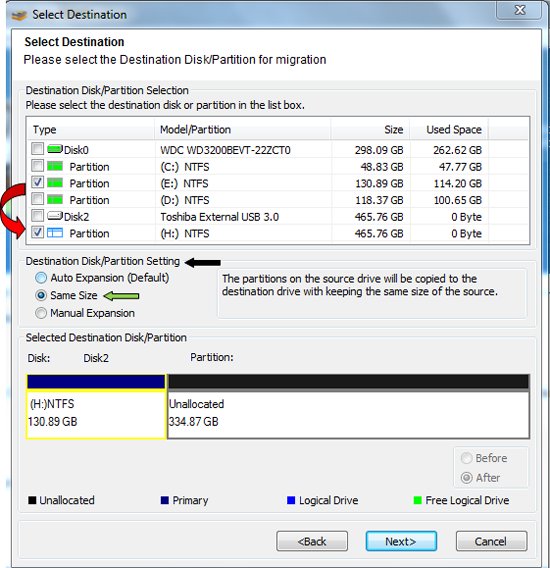Screen dimensions: 550x568
Task: Tick the Disk2 checkbox
Action: [37, 216]
